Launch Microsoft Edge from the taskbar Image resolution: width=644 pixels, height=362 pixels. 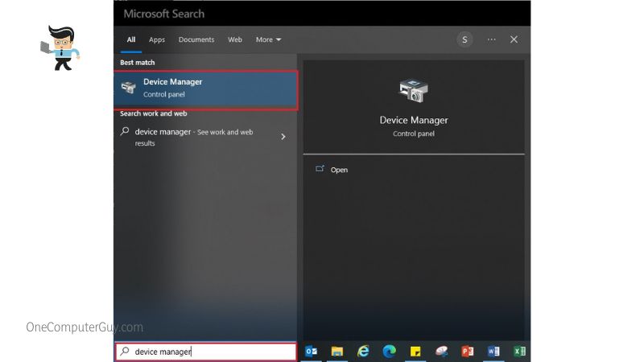(x=389, y=352)
